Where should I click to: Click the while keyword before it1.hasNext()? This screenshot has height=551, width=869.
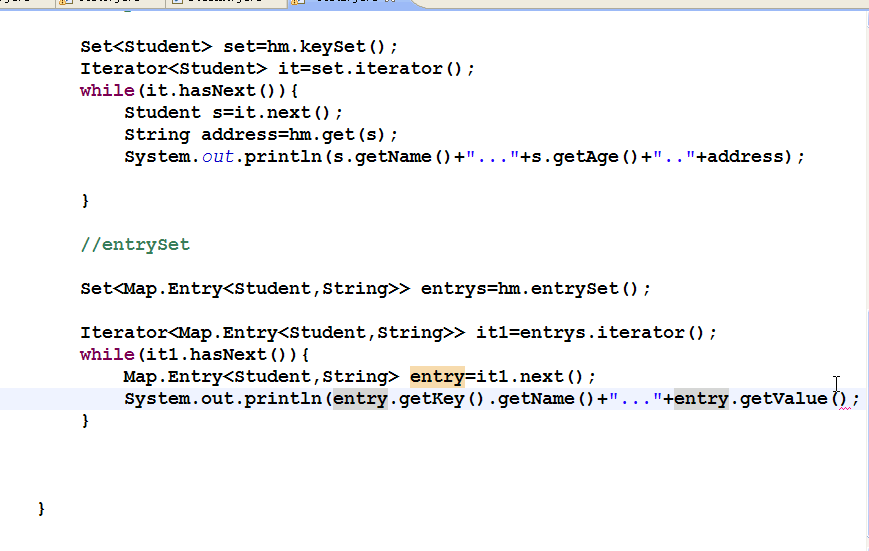108,354
